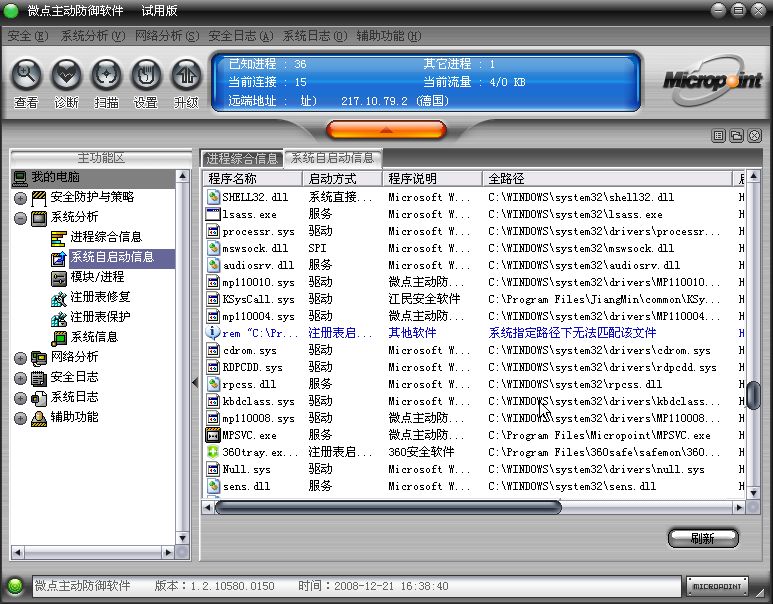Expand the 网络分析 tree node
This screenshot has width=773, height=604.
point(20,358)
